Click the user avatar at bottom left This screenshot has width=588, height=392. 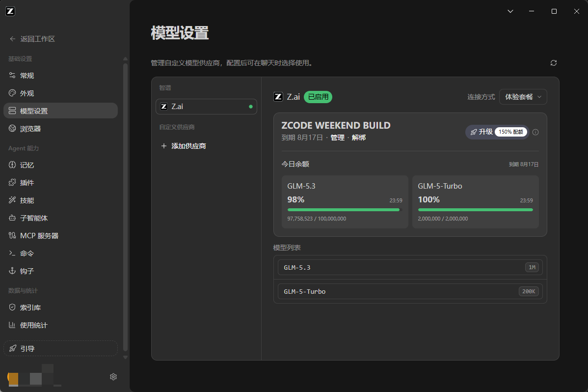pyautogui.click(x=13, y=378)
